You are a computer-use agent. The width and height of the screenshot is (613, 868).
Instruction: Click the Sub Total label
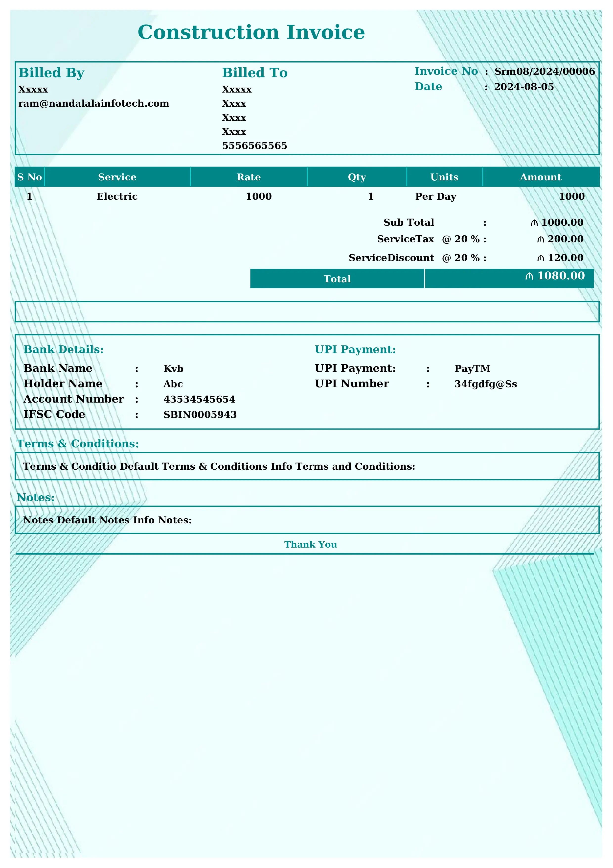pos(409,223)
